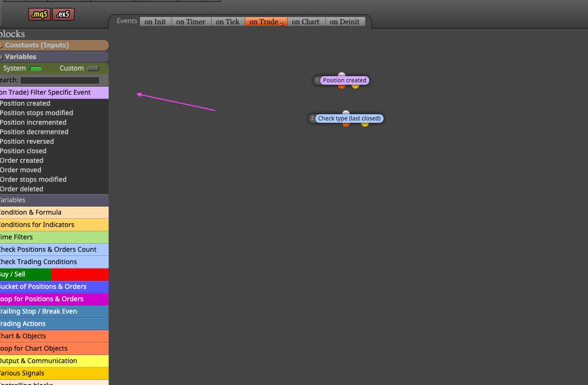
Task: Export the compiled .ex5 file
Action: (x=63, y=14)
